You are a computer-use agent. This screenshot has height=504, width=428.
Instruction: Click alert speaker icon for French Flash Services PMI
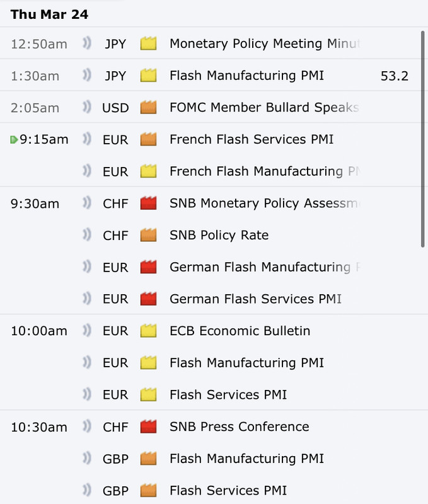point(87,139)
